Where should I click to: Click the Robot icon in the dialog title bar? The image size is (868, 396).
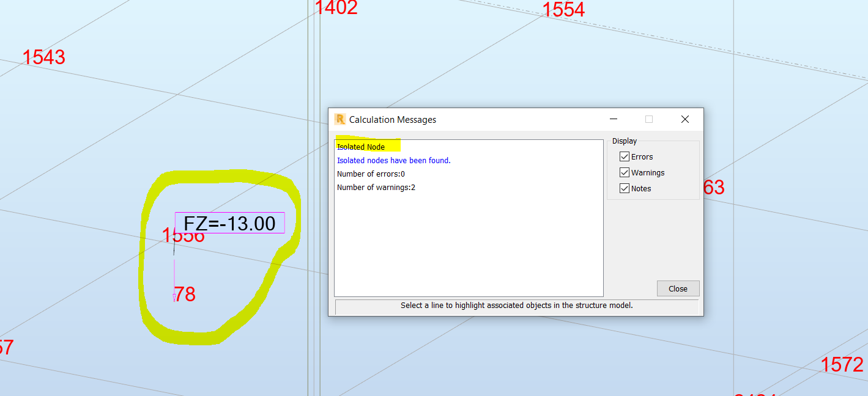339,119
